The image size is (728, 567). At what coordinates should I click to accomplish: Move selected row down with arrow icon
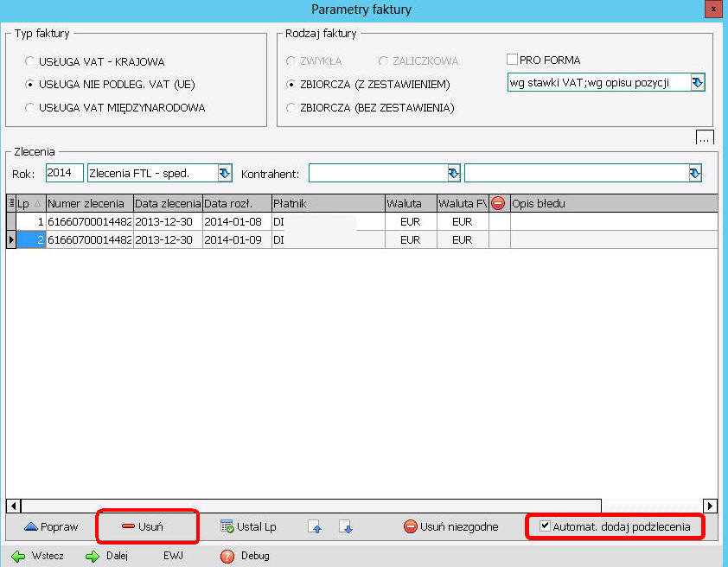346,526
